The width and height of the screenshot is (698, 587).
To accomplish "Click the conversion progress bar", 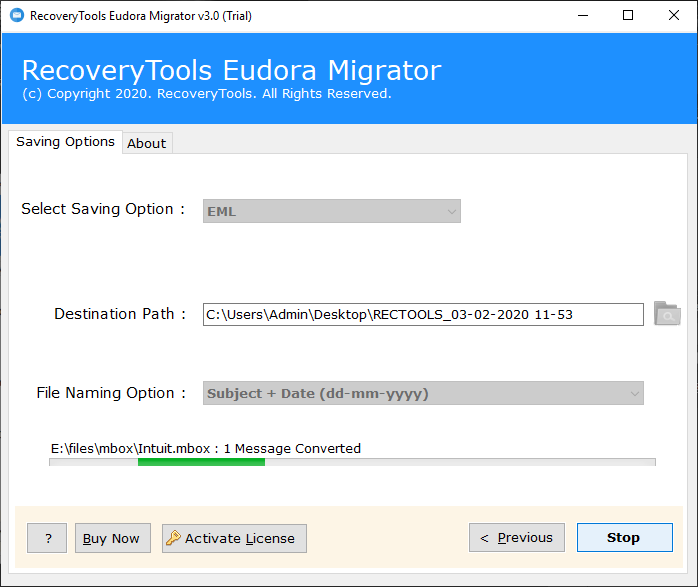I will coord(352,462).
